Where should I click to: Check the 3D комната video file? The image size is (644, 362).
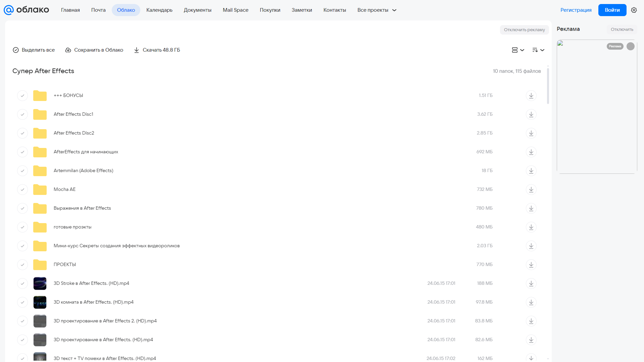(x=22, y=302)
